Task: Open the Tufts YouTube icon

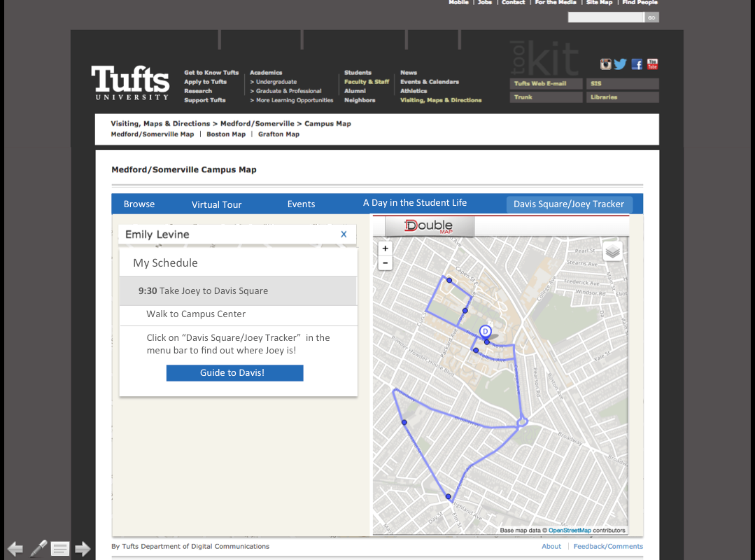Action: pos(652,64)
